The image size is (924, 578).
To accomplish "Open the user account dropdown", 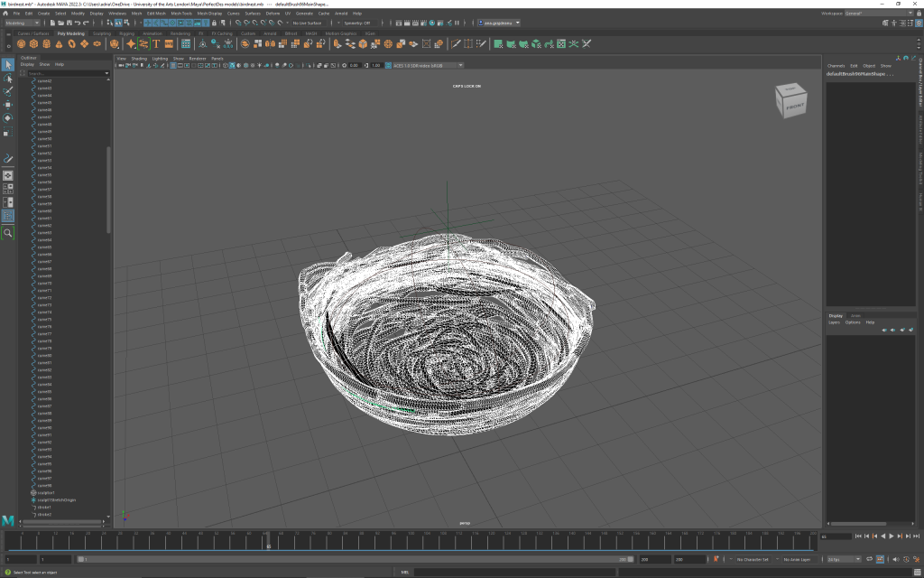I will pos(498,23).
